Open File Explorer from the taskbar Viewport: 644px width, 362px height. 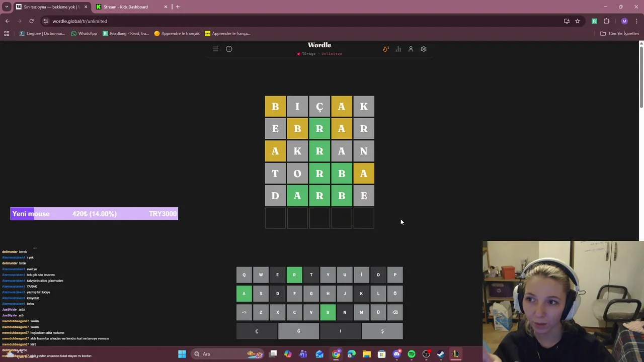pyautogui.click(x=367, y=354)
